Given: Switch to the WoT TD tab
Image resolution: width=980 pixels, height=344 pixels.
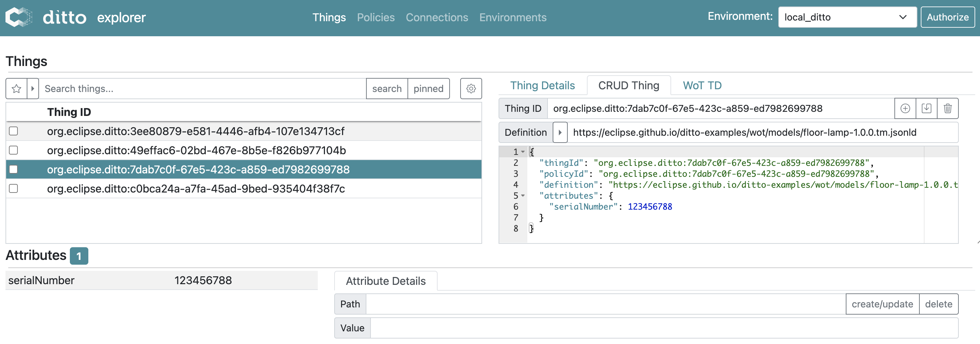Looking at the screenshot, I should click(x=702, y=85).
